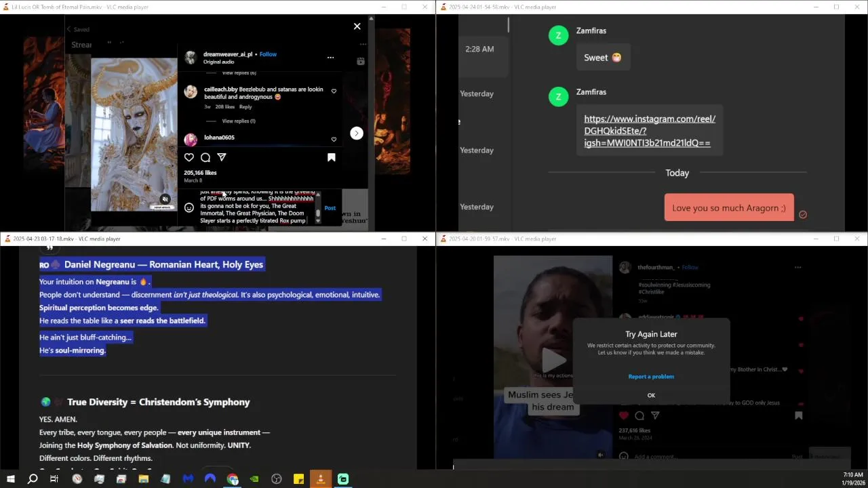Open taskbar Search magnifier
Screen dimensions: 868x488
[x=32, y=479]
